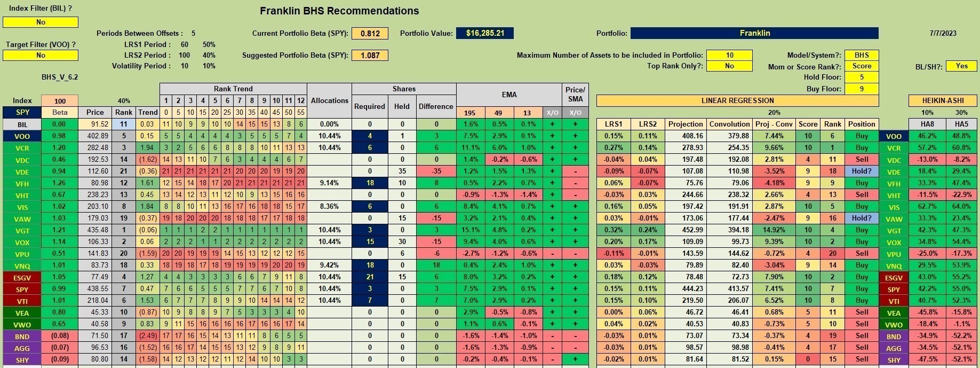Click the 'Allocations' column header
This screenshot has height=368, width=980.
pos(329,100)
